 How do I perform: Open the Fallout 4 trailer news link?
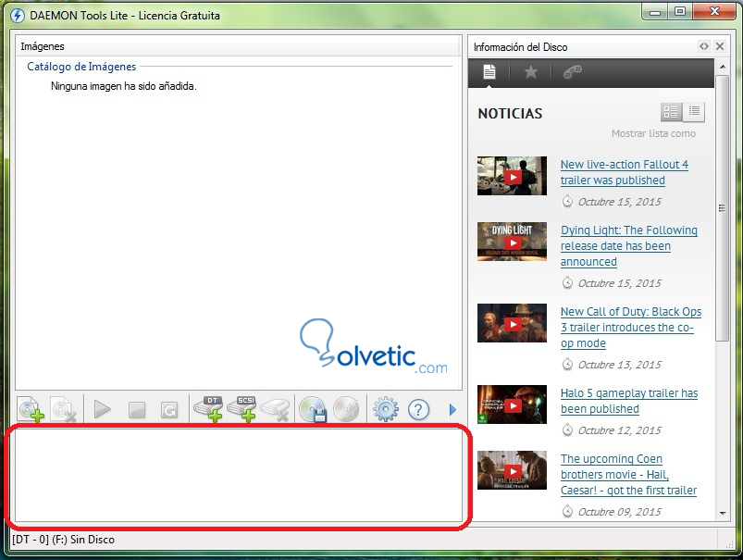(625, 172)
